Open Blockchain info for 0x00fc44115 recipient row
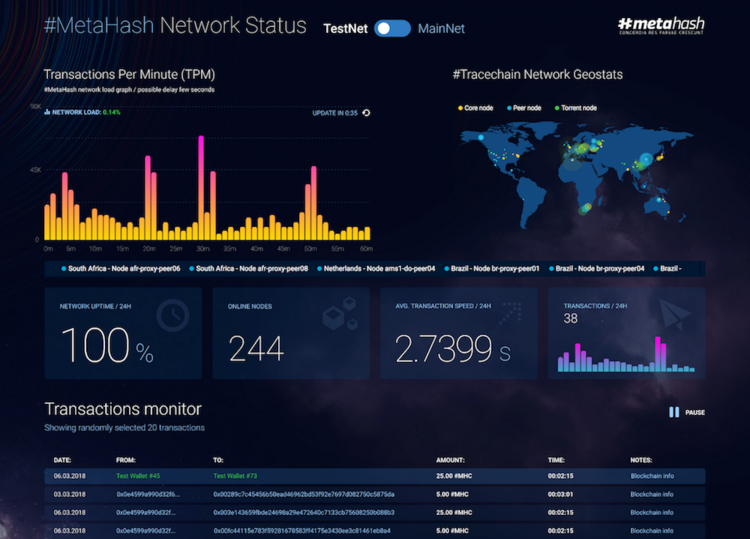750x539 pixels. (x=652, y=530)
